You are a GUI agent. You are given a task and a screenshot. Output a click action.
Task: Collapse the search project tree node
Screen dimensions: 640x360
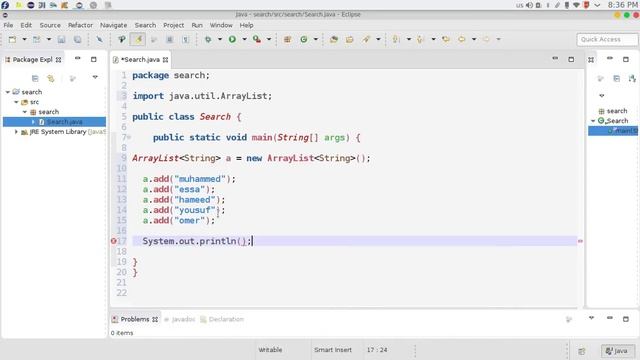(8, 92)
